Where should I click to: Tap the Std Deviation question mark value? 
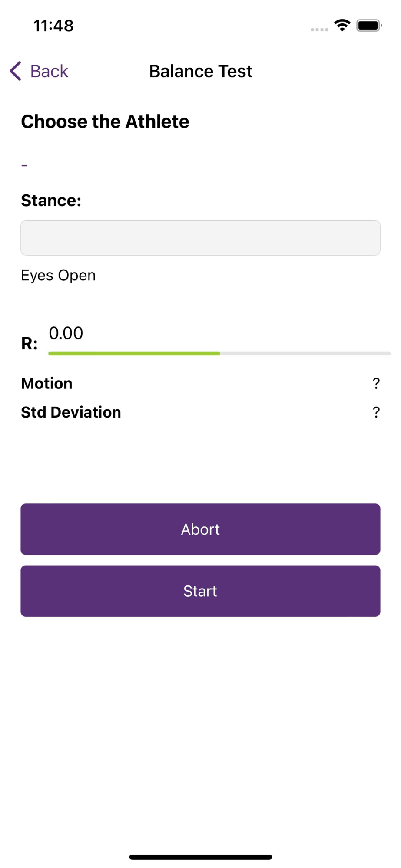click(x=376, y=412)
